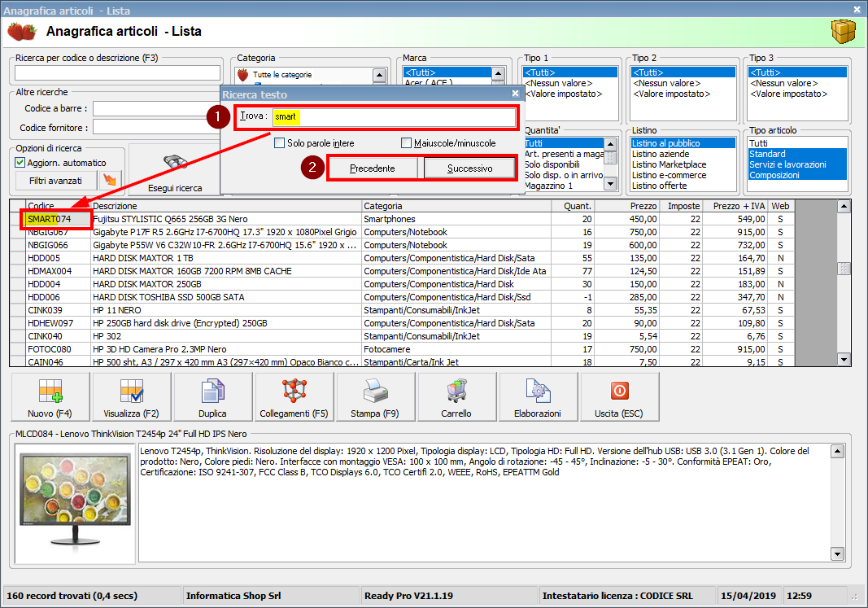Click the strawberry icon beside Tutte le categorie
Screen dimensions: 868x608
pyautogui.click(x=242, y=75)
